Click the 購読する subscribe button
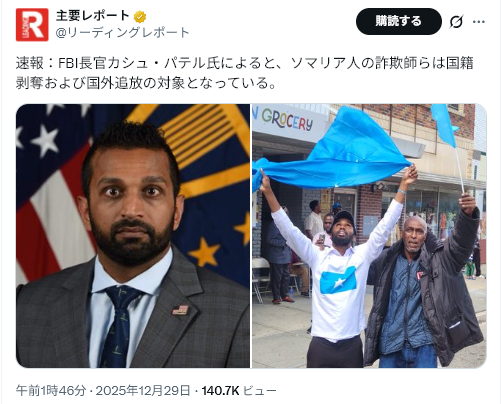Image resolution: width=501 pixels, height=404 pixels. pos(399,21)
